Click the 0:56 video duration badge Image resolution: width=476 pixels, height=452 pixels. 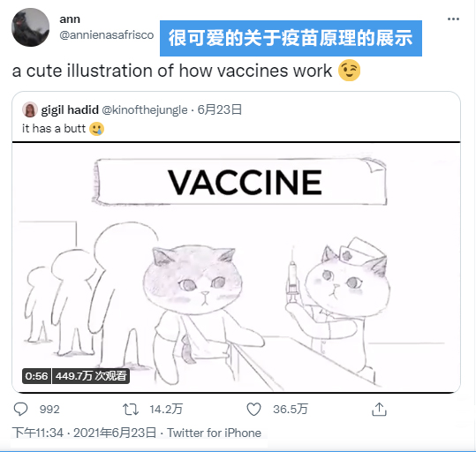click(36, 376)
